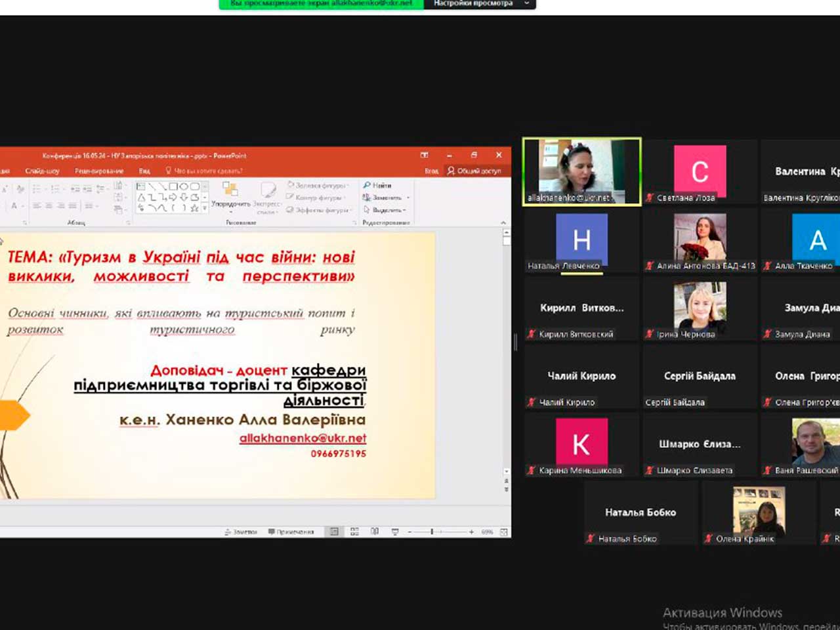Switch to slide sorter view icon
Viewport: 840px width, 630px height.
[x=354, y=532]
